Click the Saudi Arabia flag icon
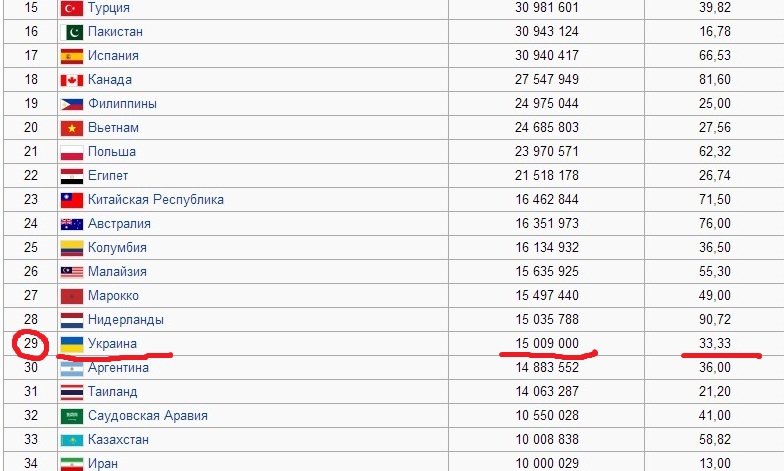 pyautogui.click(x=71, y=416)
